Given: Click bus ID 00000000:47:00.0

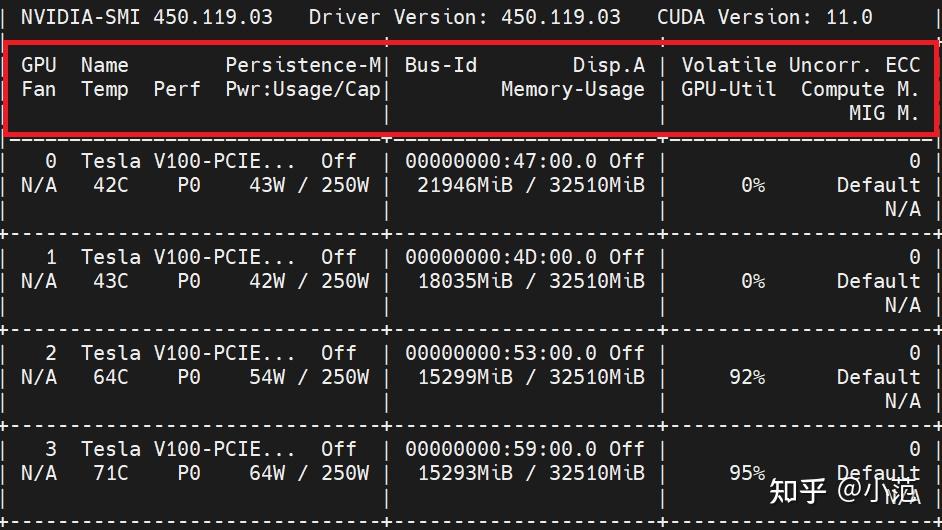Looking at the screenshot, I should [x=500, y=161].
